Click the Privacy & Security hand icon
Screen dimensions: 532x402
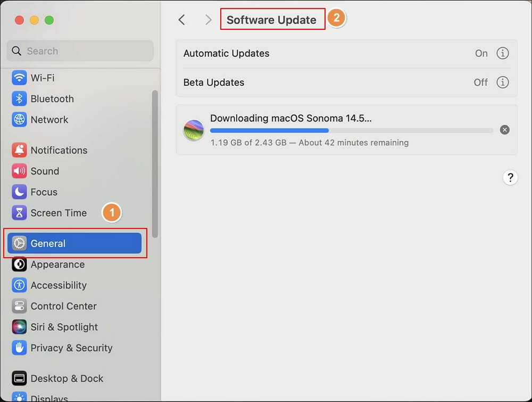19,348
